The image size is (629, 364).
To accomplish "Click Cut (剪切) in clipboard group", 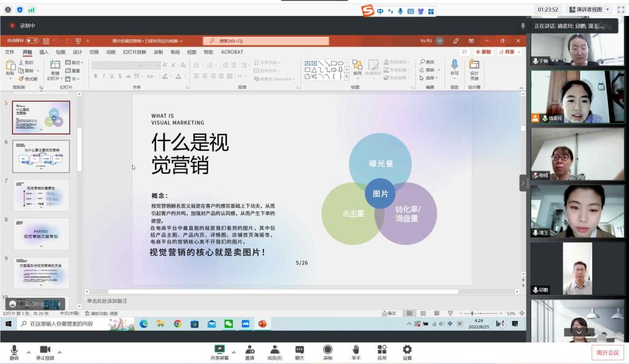I will pyautogui.click(x=26, y=63).
